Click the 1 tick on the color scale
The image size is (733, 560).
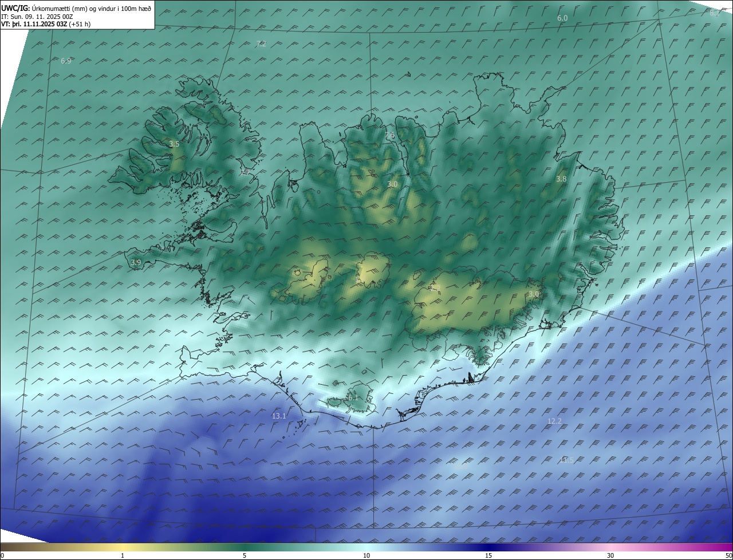(123, 555)
